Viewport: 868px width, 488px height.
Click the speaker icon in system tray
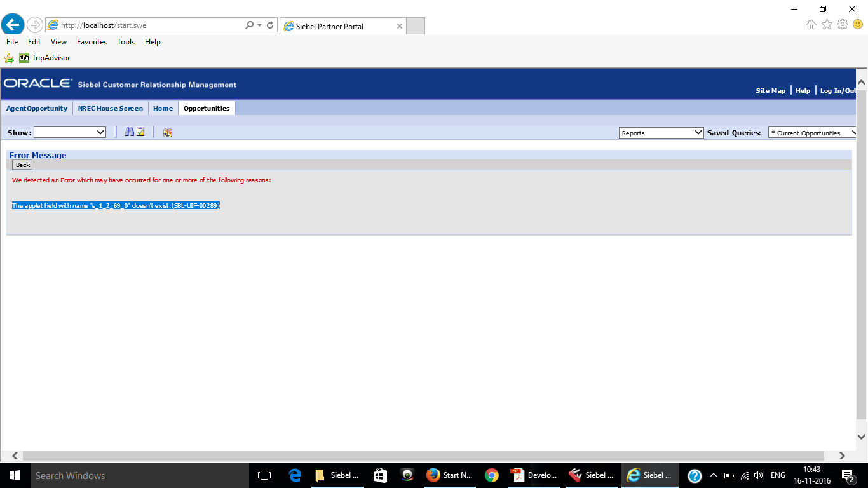pos(760,475)
